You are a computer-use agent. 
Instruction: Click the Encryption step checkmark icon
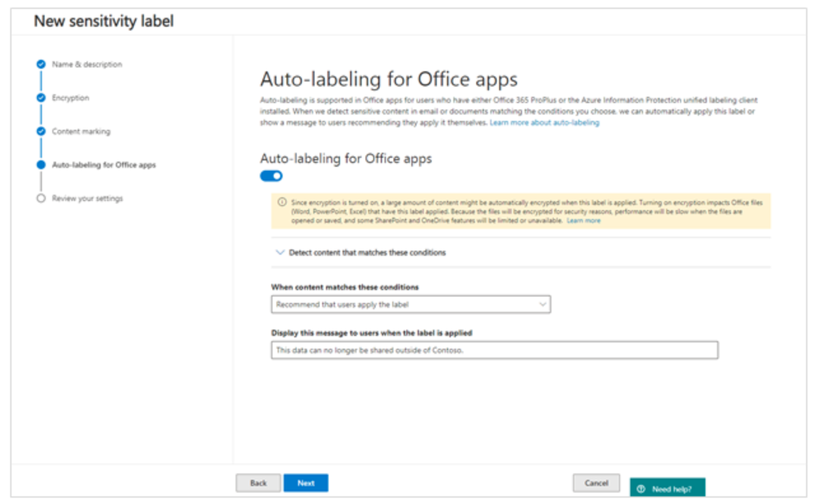point(41,98)
